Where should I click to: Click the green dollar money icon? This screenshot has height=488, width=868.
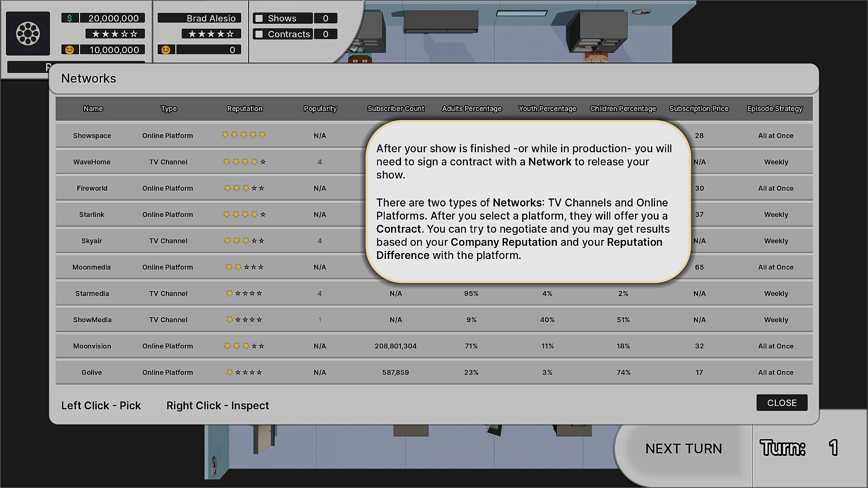point(70,18)
